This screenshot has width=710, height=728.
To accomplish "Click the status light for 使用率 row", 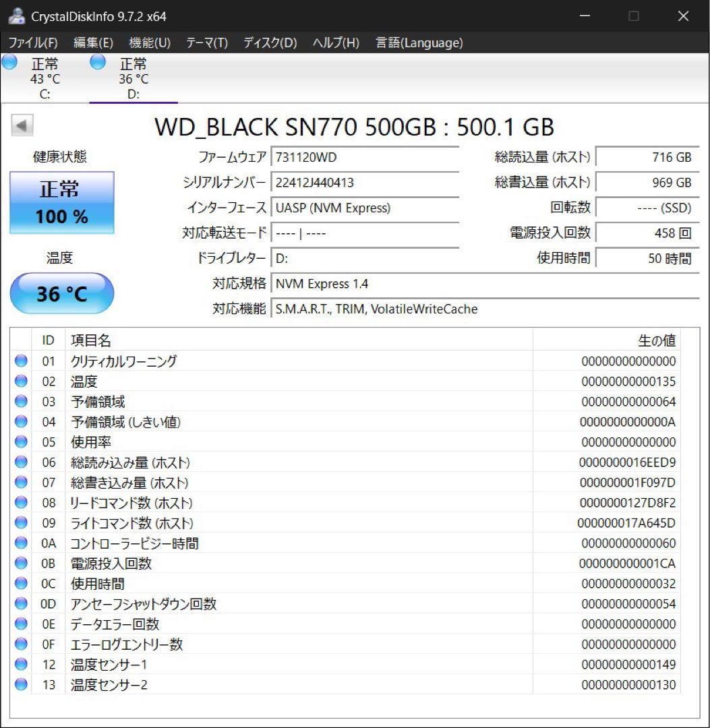I will point(20,442).
